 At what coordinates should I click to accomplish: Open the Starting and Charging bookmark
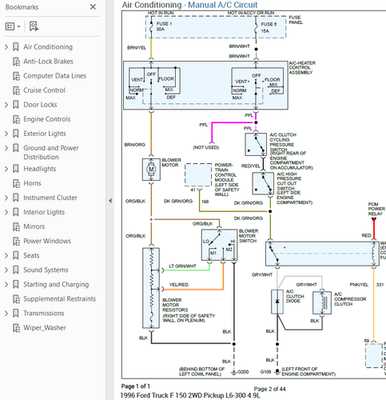click(x=56, y=284)
